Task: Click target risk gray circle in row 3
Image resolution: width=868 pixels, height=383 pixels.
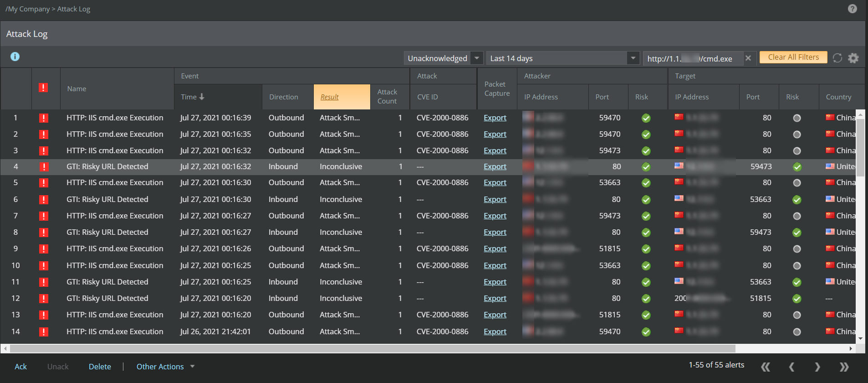Action: coord(797,151)
